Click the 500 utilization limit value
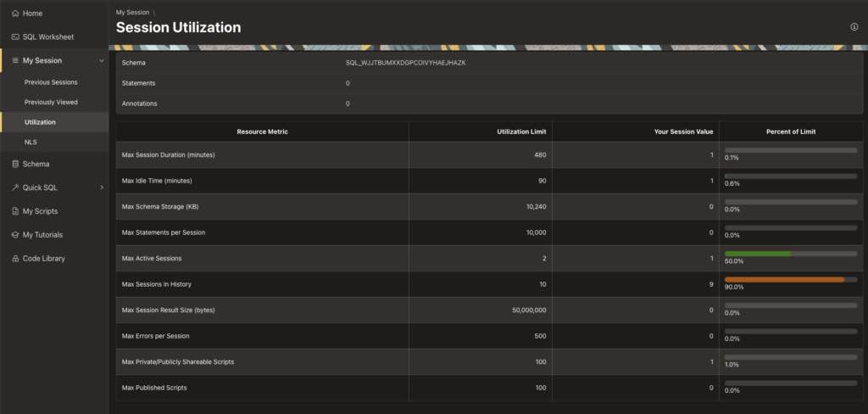This screenshot has height=414, width=868. (x=540, y=337)
